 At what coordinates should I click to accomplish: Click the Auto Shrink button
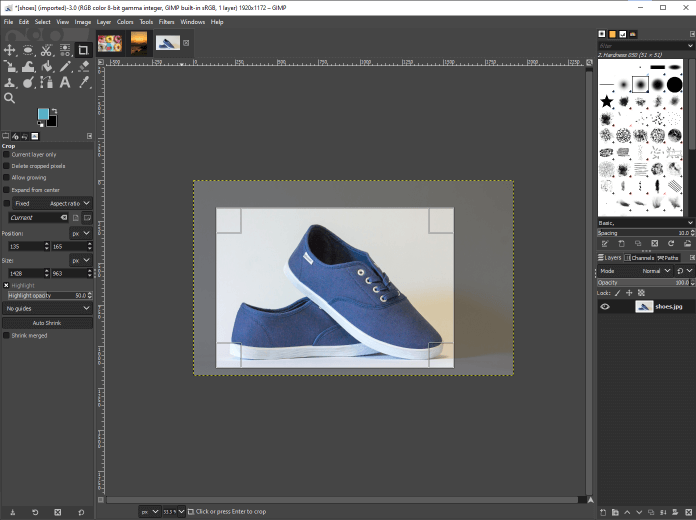[x=47, y=323]
